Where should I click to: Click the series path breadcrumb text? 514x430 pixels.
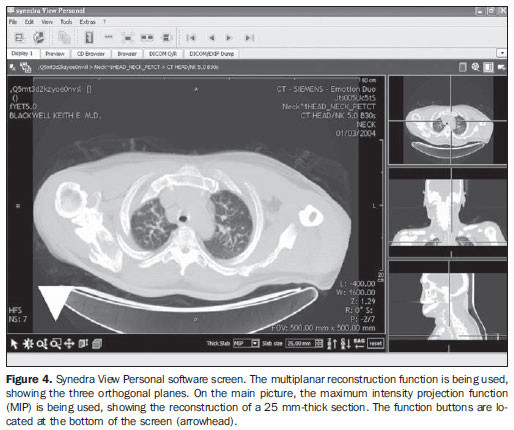coord(128,67)
